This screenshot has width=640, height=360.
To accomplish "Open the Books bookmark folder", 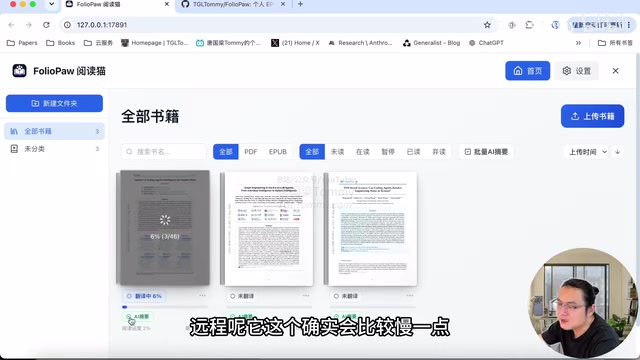I will point(61,43).
